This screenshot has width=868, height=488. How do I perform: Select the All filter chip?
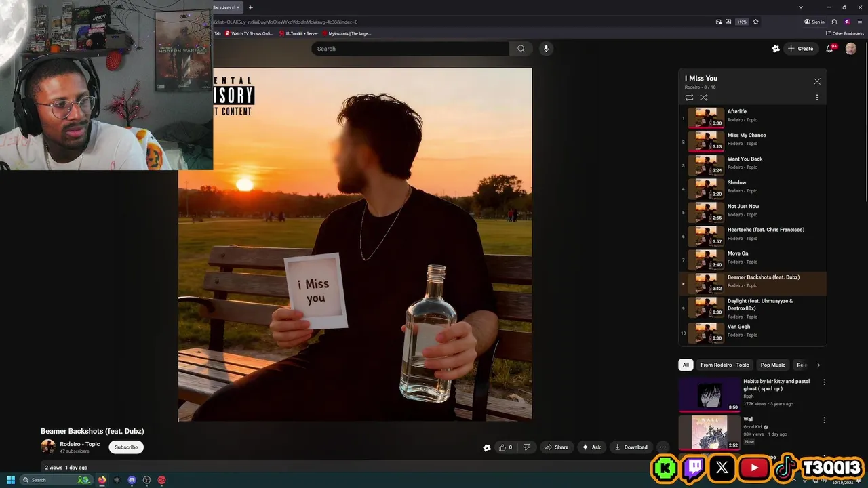coord(686,365)
